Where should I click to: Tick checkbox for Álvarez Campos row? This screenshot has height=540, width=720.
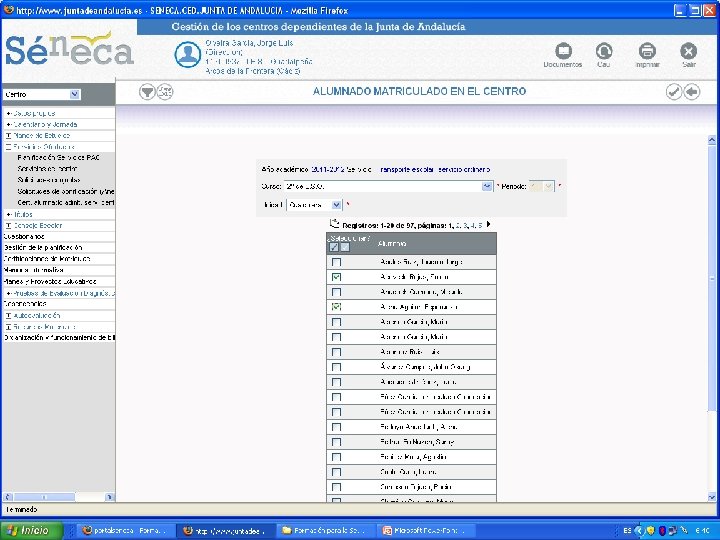pos(337,367)
